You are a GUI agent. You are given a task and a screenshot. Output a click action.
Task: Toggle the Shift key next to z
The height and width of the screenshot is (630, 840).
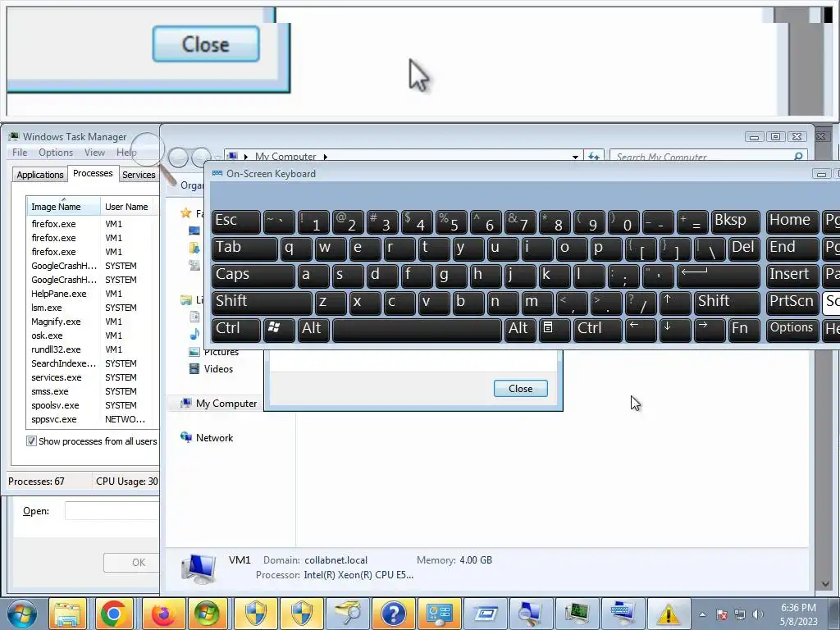pyautogui.click(x=262, y=302)
